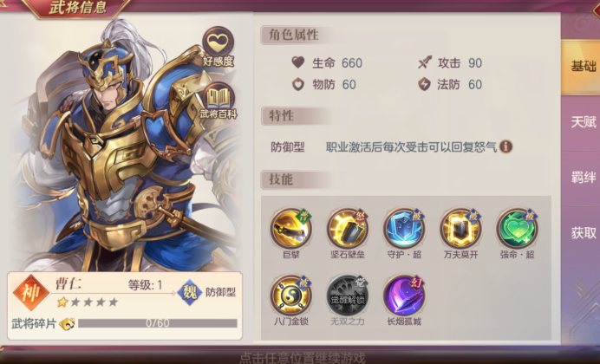
Task: Click 点击任意位置继续游戏 to continue
Action: tap(303, 357)
